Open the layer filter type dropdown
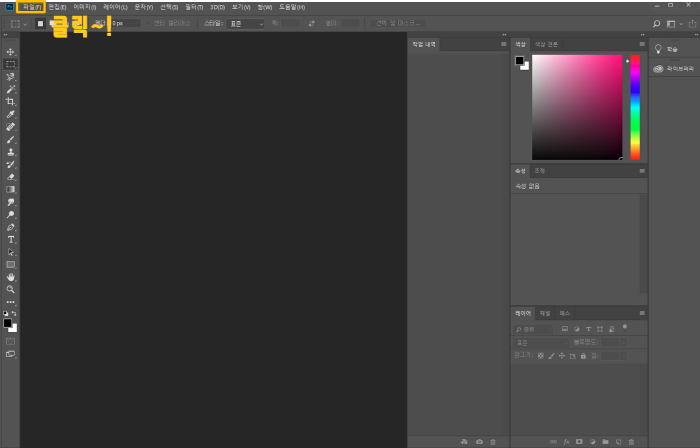This screenshot has width=700, height=448. pyautogui.click(x=533, y=329)
